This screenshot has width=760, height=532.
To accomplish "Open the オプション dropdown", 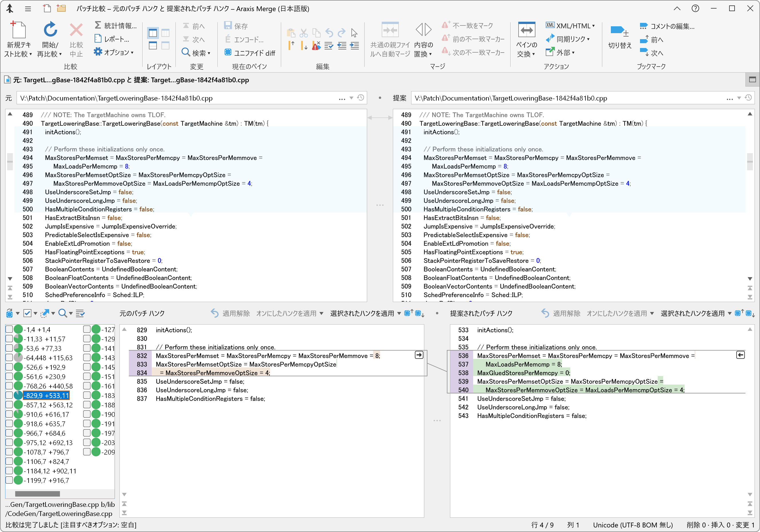I will click(x=132, y=53).
